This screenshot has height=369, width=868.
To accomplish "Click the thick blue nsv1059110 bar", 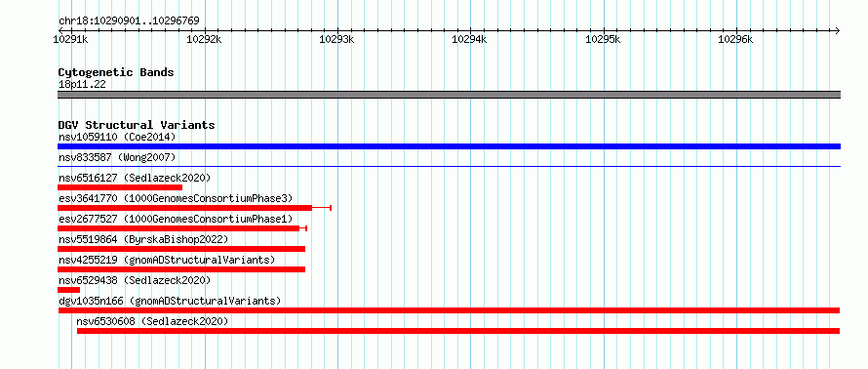I will [x=449, y=146].
